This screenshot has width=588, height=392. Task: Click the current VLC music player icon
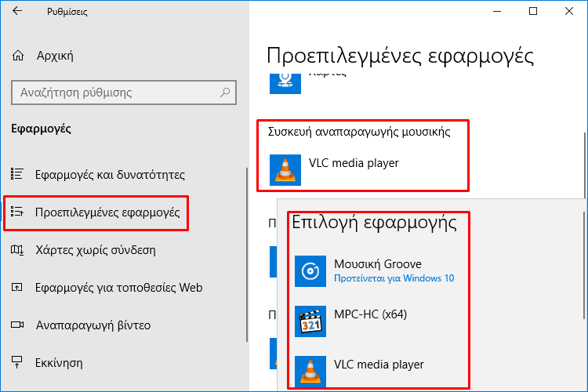pos(285,170)
